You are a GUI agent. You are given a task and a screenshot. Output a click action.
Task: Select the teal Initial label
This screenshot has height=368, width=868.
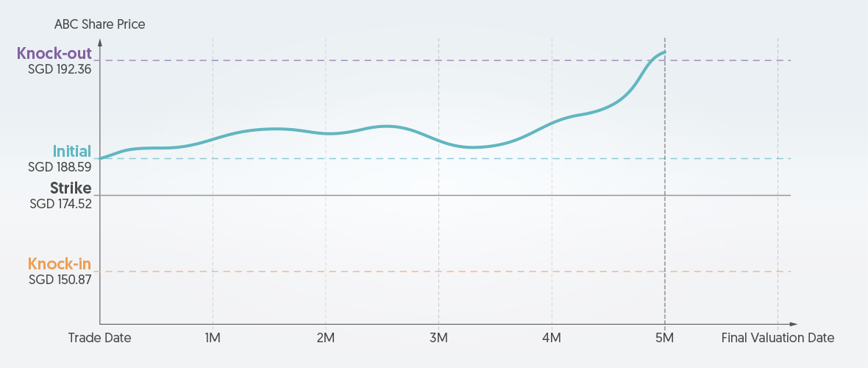(x=72, y=152)
